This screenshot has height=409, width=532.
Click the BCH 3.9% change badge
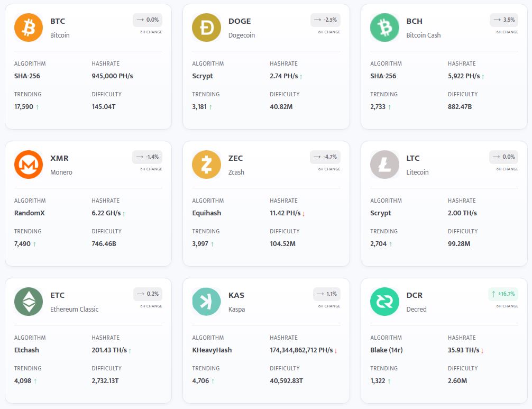click(x=503, y=20)
